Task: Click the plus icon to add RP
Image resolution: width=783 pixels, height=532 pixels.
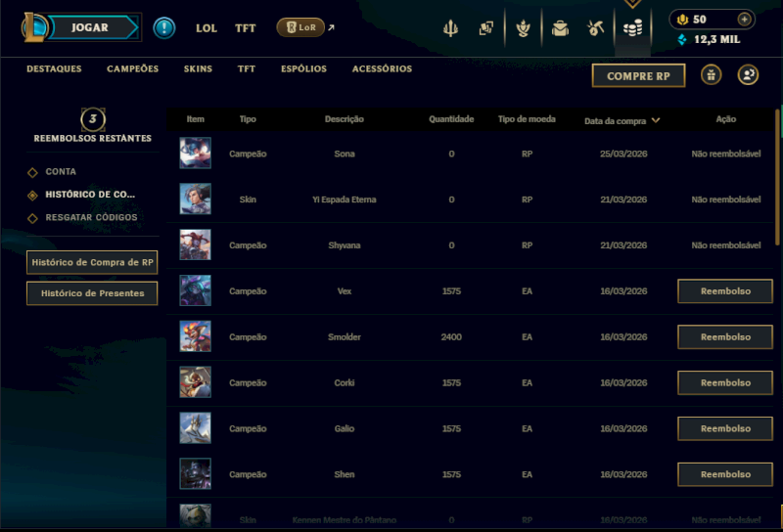Action: tap(744, 20)
